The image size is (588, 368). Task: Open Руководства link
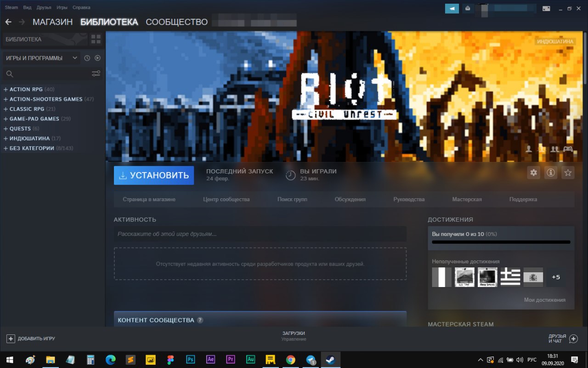click(x=409, y=199)
